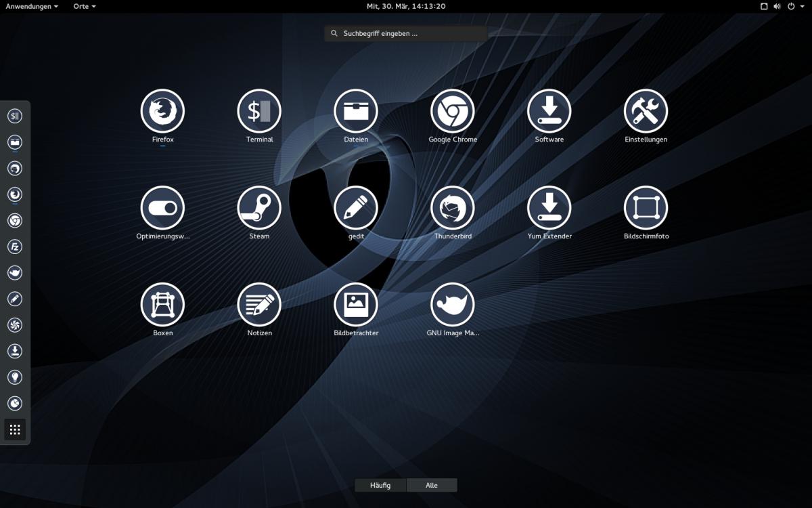Expand the system menu arrow in top bar
The width and height of the screenshot is (812, 508).
point(802,6)
